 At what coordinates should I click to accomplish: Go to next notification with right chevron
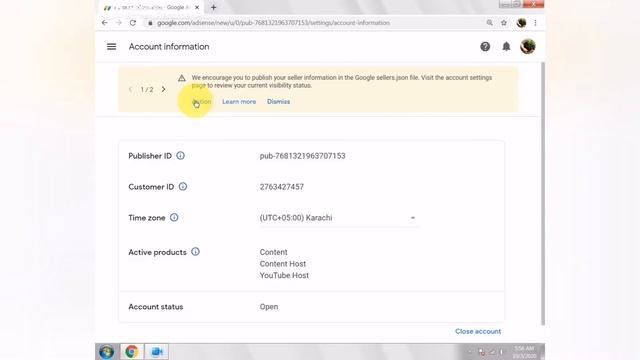tap(163, 89)
